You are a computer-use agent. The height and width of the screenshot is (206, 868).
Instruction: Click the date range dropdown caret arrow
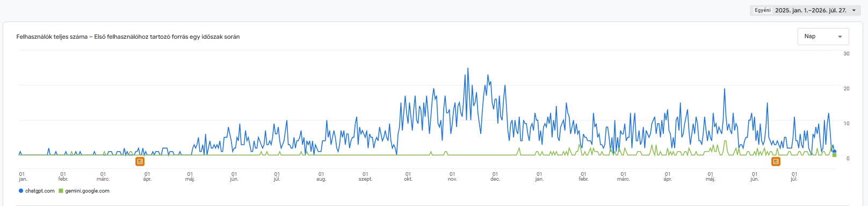854,10
